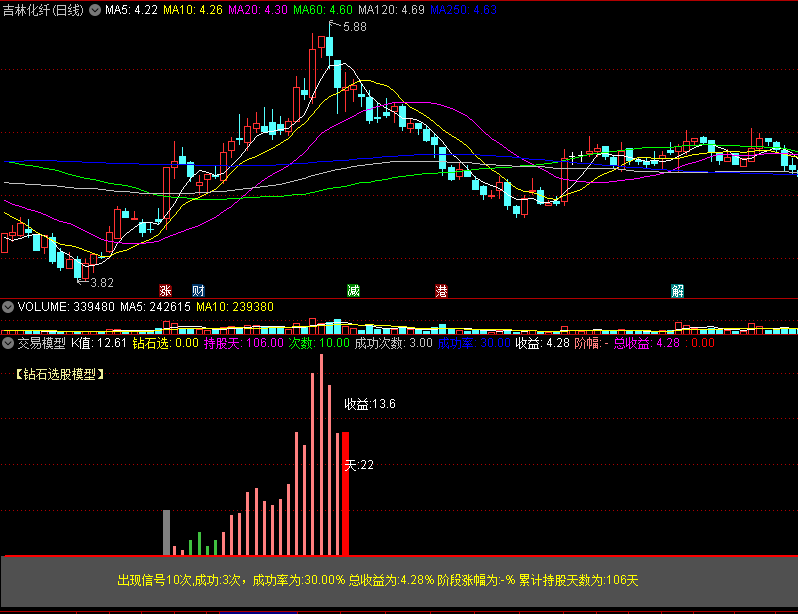
Task: Select the MA60: 4.60 label
Action: (323, 10)
